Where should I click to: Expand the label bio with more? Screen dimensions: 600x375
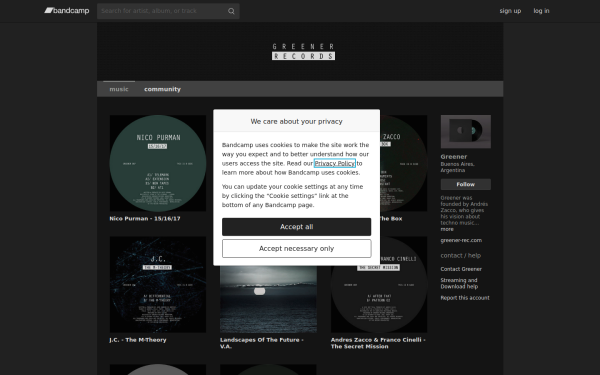click(x=447, y=229)
